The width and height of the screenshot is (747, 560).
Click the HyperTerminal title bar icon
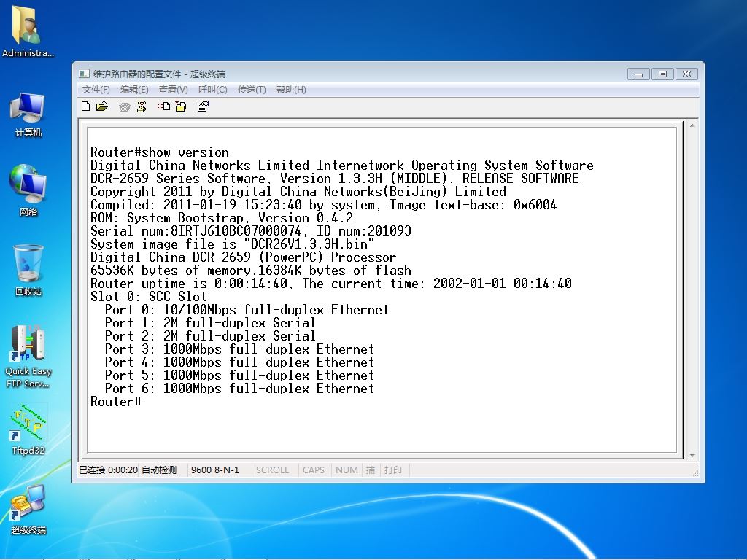pyautogui.click(x=85, y=74)
